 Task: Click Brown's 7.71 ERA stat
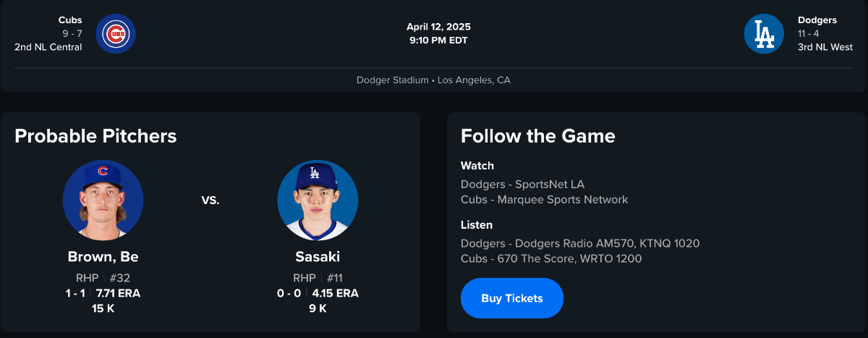119,293
